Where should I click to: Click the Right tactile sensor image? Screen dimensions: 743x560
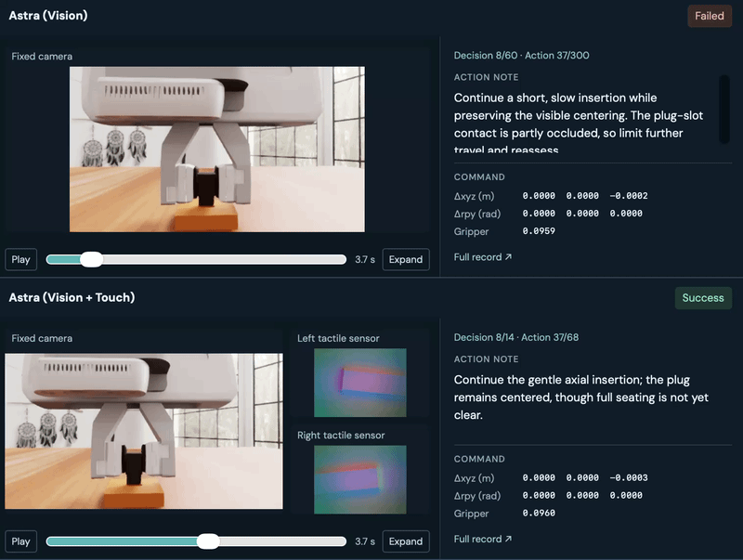point(360,479)
